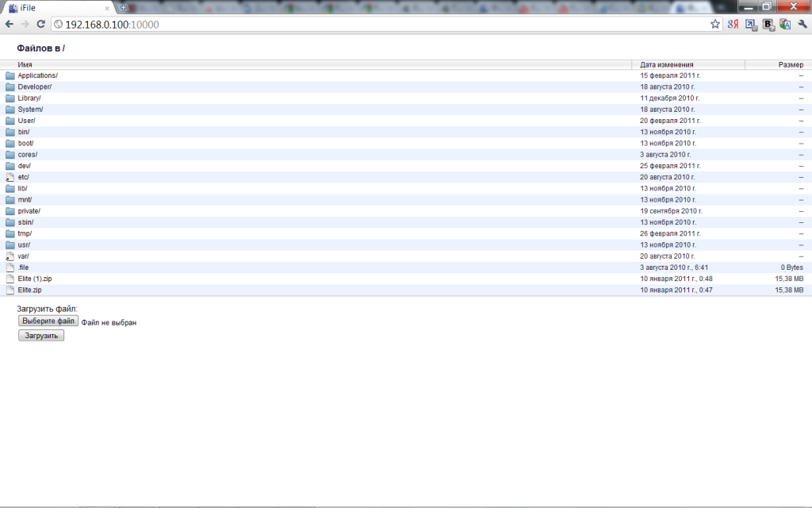
Task: Sort by Имя column header
Action: click(25, 64)
